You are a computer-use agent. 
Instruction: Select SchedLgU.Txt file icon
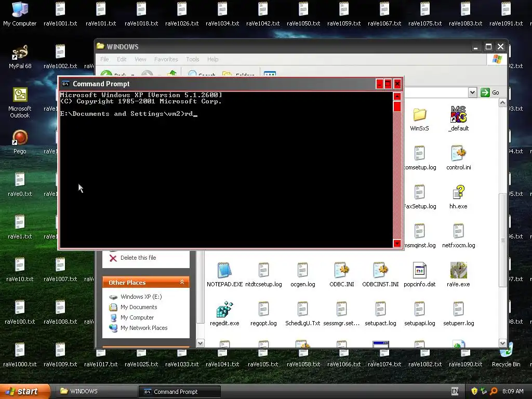(303, 314)
